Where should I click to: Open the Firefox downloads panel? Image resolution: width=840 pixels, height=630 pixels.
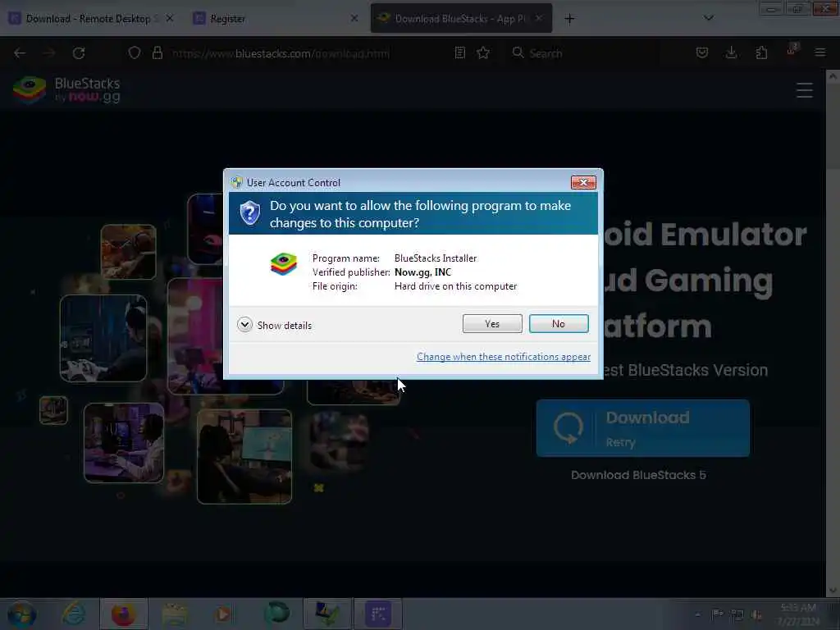pyautogui.click(x=731, y=53)
